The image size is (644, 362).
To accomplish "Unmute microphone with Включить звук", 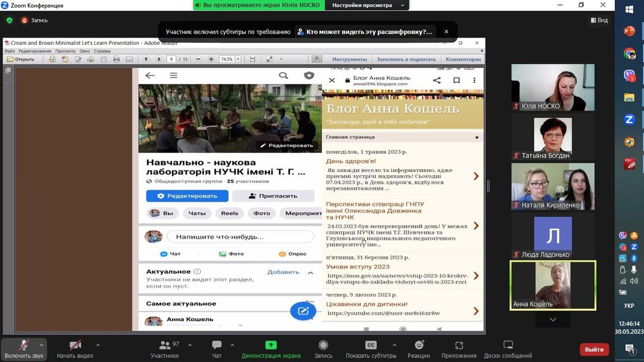I will click(x=24, y=349).
